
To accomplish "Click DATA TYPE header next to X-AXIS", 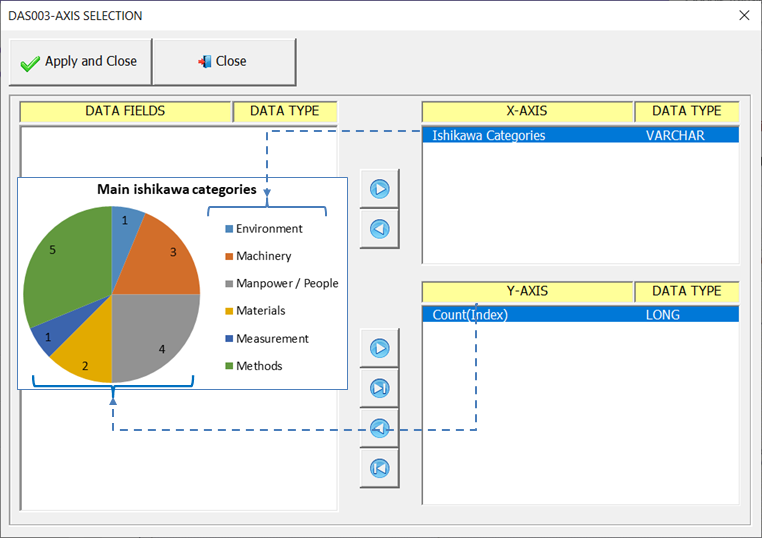I will 687,111.
